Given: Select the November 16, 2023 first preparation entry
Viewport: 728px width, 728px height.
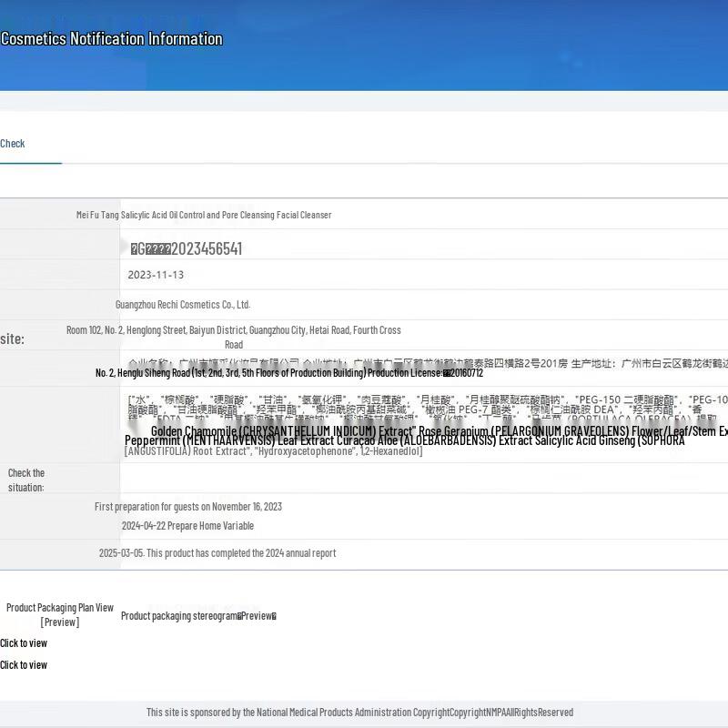Looking at the screenshot, I should [x=188, y=507].
